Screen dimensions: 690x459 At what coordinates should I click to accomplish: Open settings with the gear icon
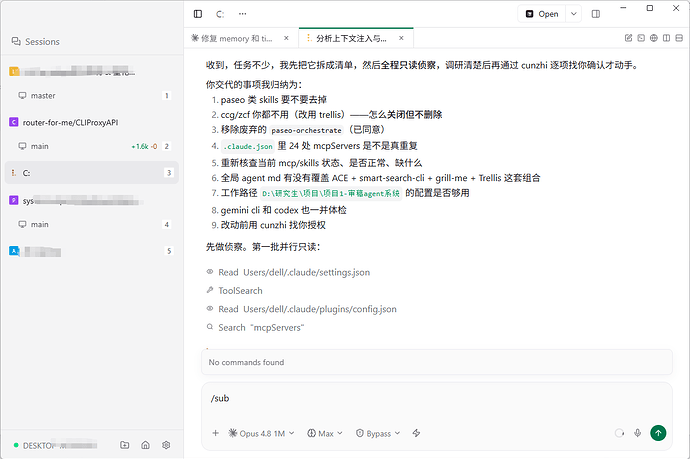coord(166,445)
